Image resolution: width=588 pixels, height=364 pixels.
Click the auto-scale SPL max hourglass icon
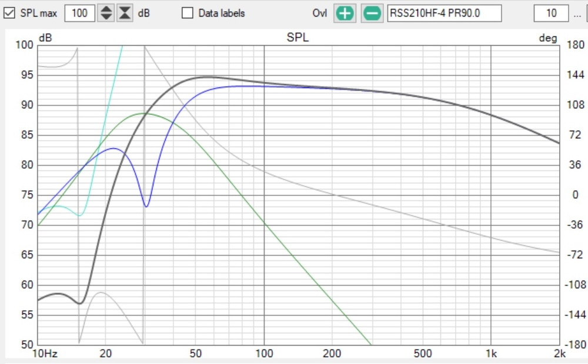click(x=125, y=13)
